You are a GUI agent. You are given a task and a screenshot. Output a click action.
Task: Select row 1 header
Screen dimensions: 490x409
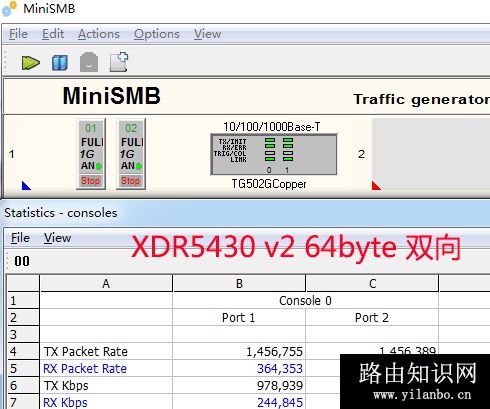tap(23, 301)
